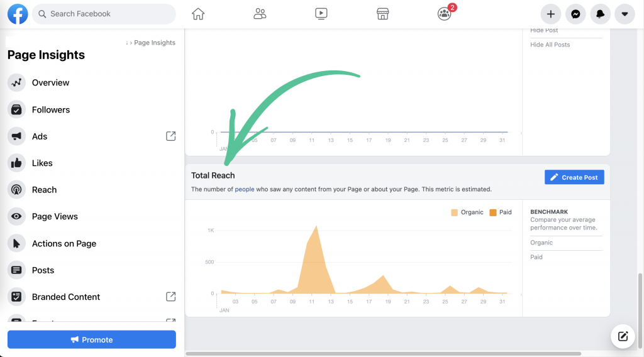This screenshot has height=357, width=644.
Task: Follow the 'people' link in description
Action: coord(245,189)
